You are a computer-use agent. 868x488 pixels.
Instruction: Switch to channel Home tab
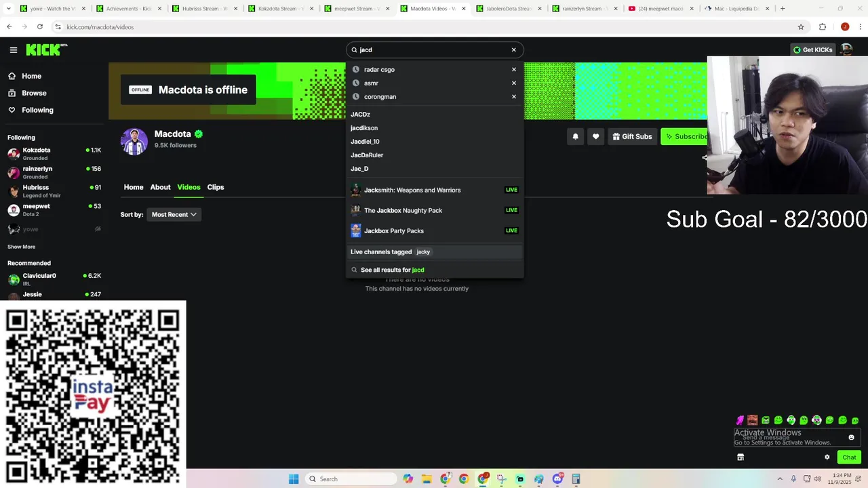pyautogui.click(x=134, y=187)
